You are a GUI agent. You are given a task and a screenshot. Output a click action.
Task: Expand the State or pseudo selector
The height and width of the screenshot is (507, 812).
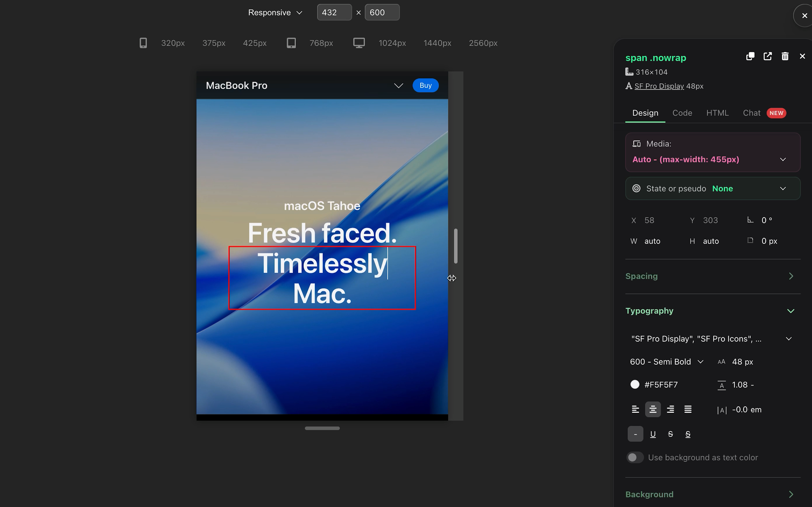[x=783, y=188]
